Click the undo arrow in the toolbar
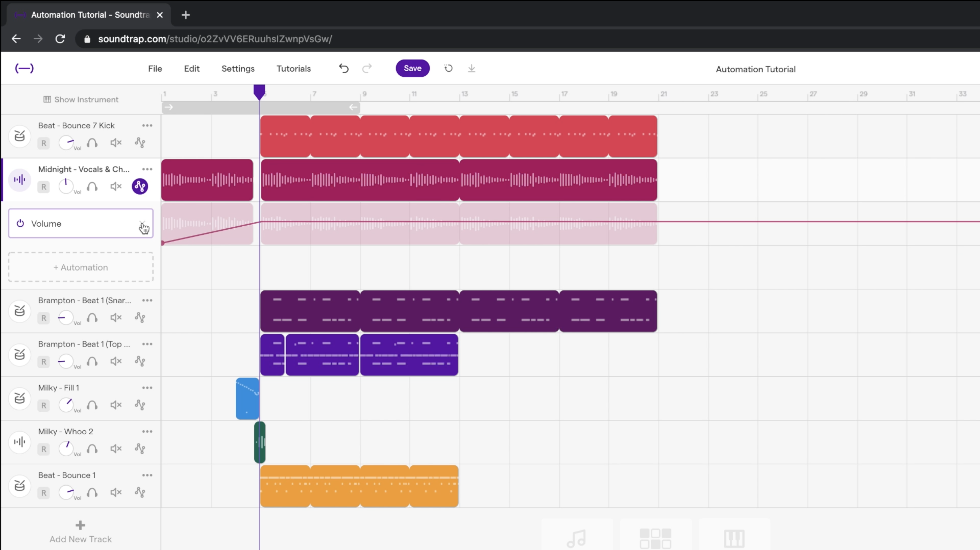The width and height of the screenshot is (980, 550). (344, 68)
